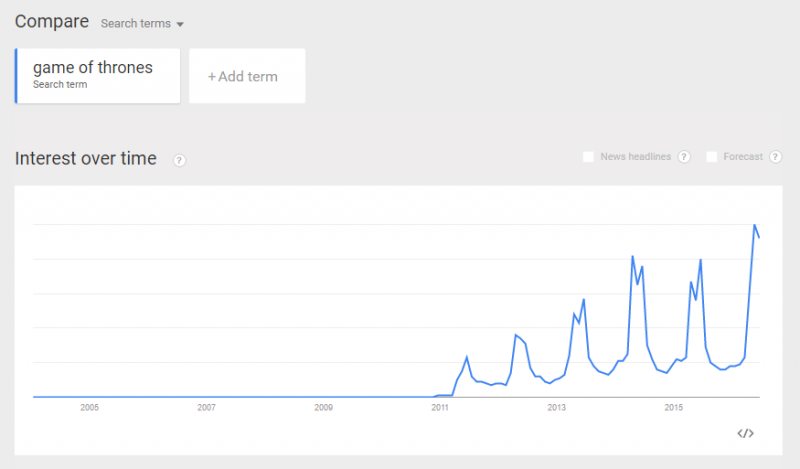This screenshot has height=469, width=800.
Task: Click help icon next to Forecast
Action: 776,157
